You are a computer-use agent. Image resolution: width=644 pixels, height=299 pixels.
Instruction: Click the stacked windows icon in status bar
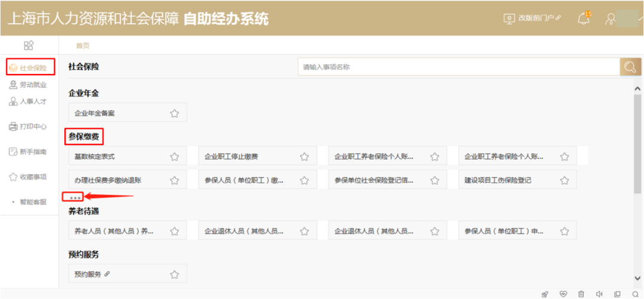pos(617,294)
